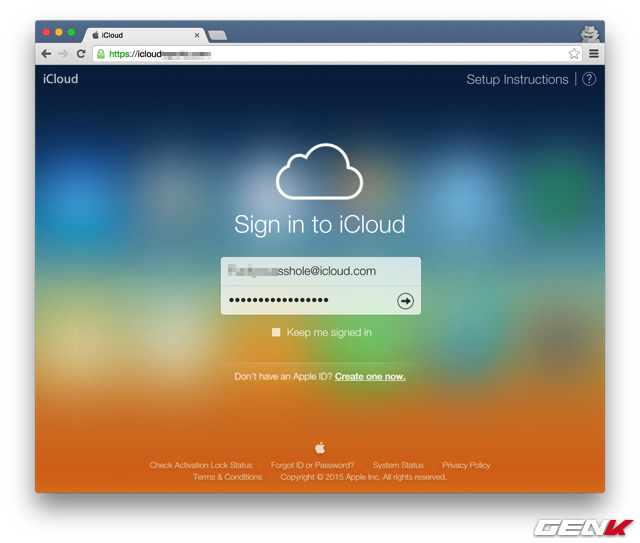
Task: Reload the iCloud page
Action: tap(81, 54)
